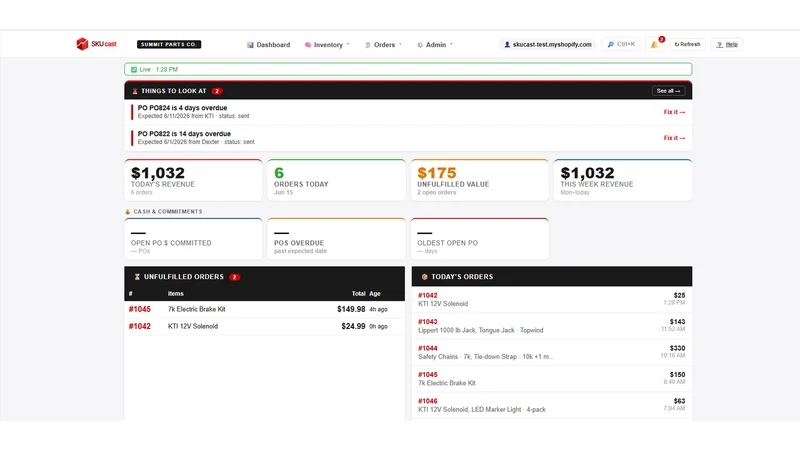The width and height of the screenshot is (800, 450).
Task: Click the Items column header
Action: point(176,294)
